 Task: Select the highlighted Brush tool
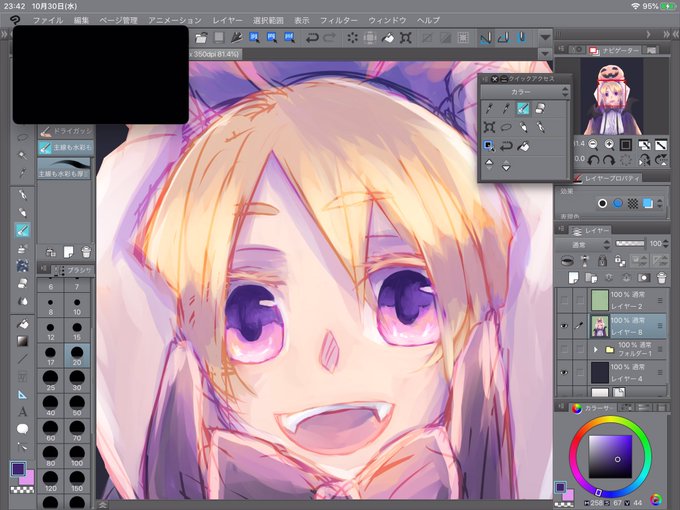[x=23, y=230]
